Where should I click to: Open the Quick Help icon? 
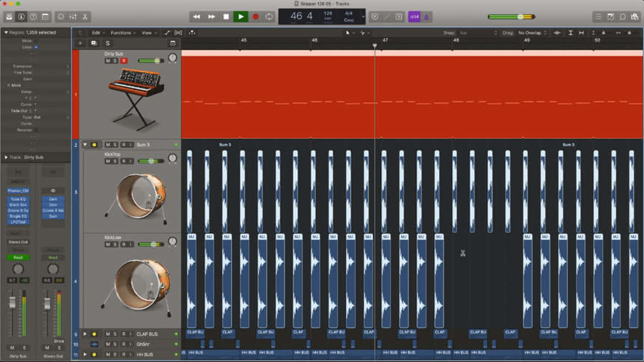point(33,17)
